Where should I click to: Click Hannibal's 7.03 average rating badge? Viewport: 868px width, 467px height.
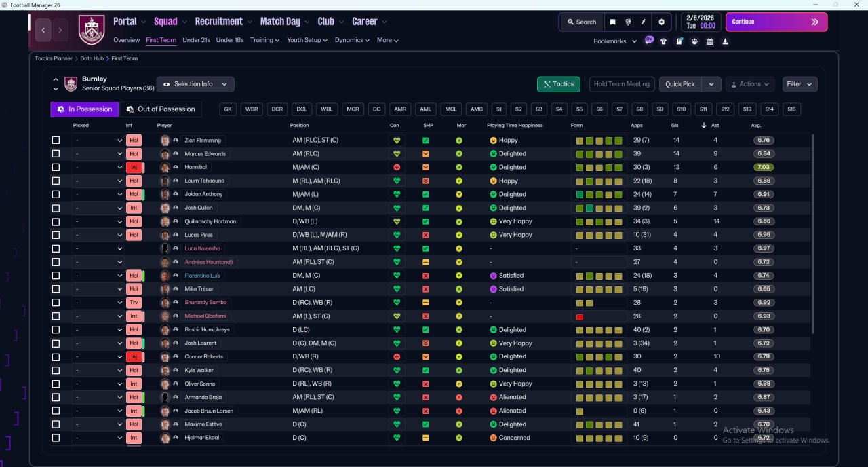tap(763, 167)
